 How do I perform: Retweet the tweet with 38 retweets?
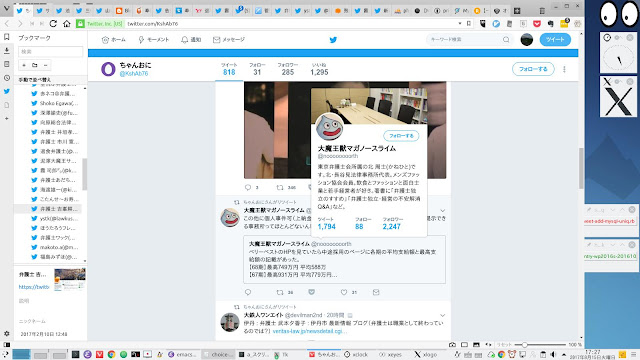click(285, 292)
